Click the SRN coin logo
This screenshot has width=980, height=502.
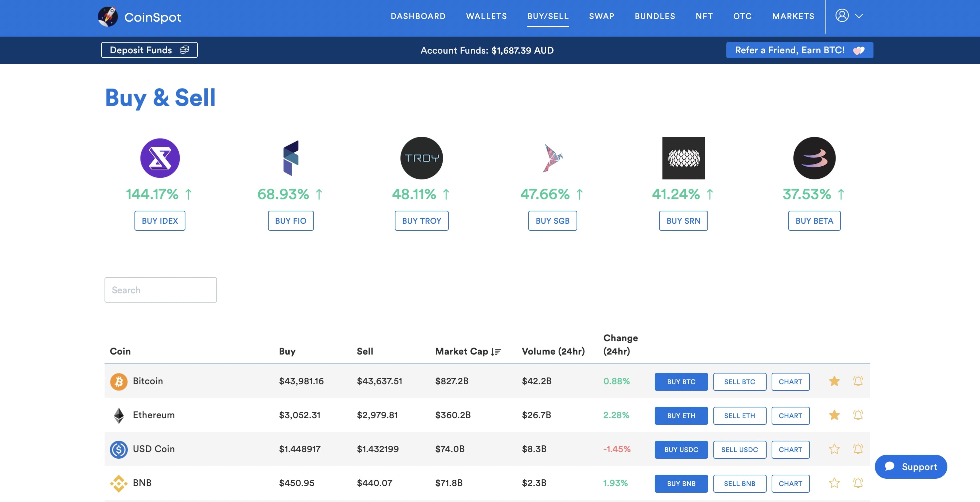pyautogui.click(x=683, y=158)
